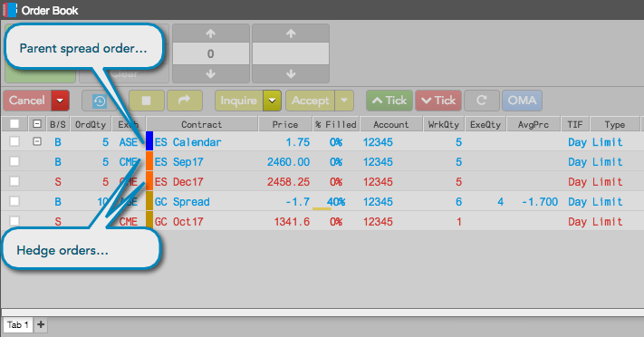
Task: Switch to Tab 1
Action: coord(17,324)
